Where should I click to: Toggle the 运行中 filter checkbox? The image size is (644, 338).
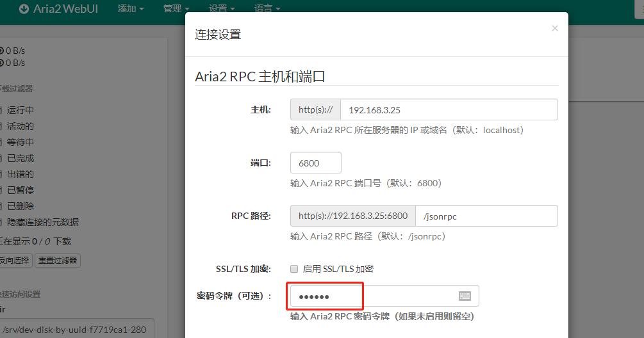pos(1,110)
